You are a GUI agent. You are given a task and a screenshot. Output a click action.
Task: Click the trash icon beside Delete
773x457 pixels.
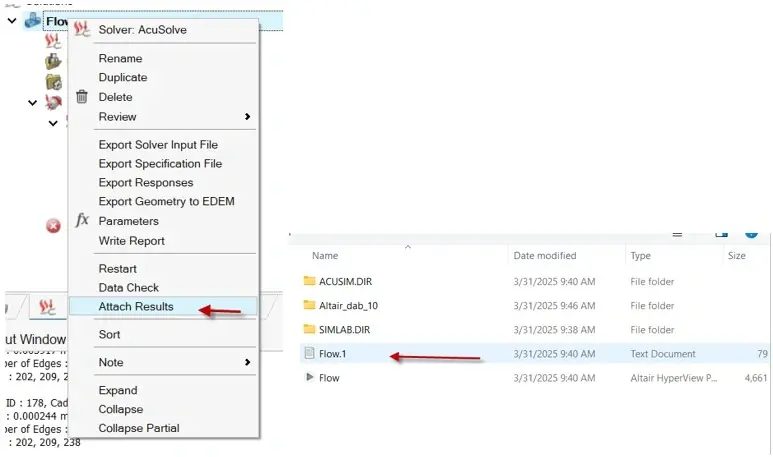82,97
